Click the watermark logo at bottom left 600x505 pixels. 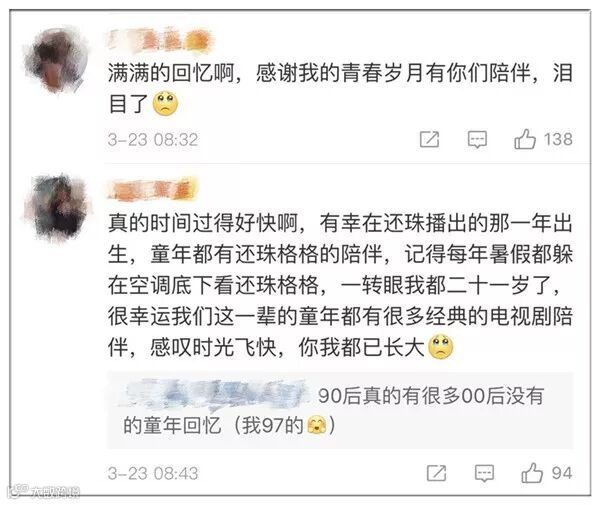(x=44, y=492)
